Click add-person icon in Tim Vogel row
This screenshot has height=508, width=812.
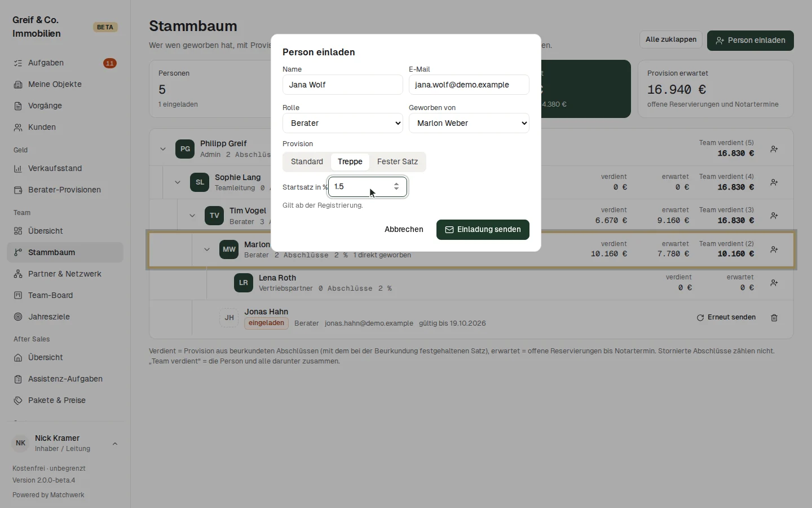pyautogui.click(x=774, y=216)
